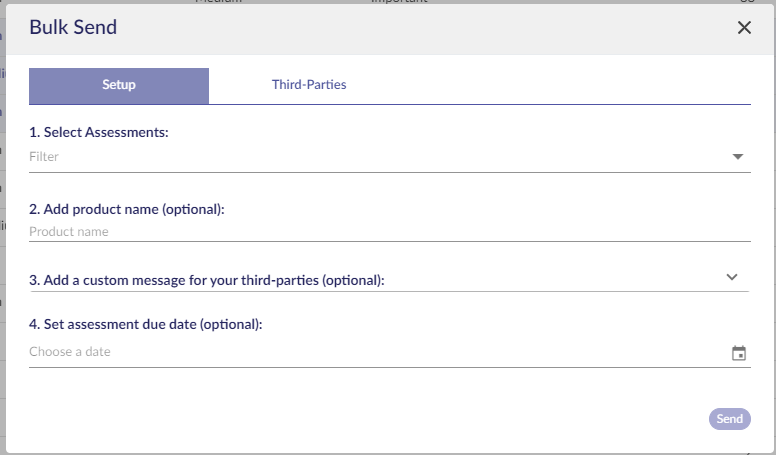Click the Bulk Send dialog title

[73, 27]
